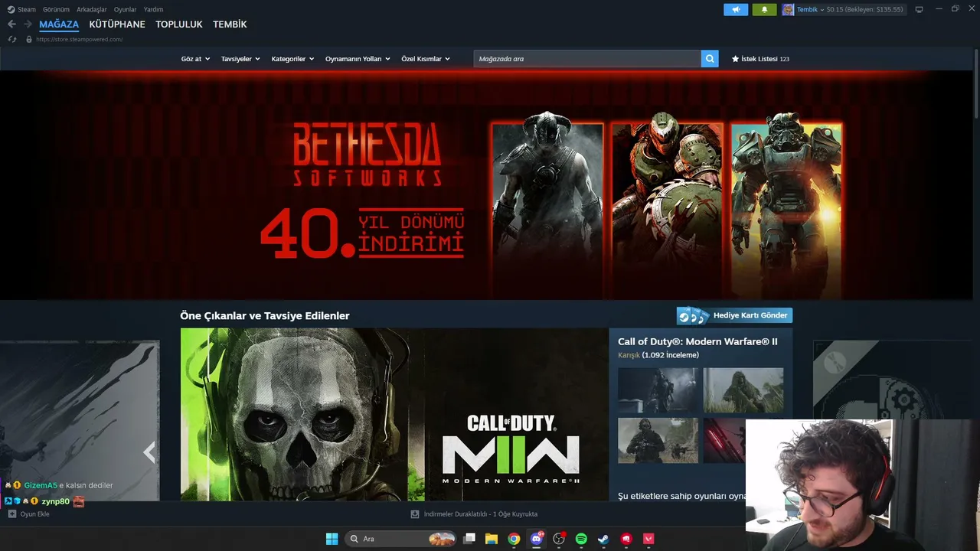Open the green notifications bell
Viewport: 980px width, 551px height.
point(764,9)
